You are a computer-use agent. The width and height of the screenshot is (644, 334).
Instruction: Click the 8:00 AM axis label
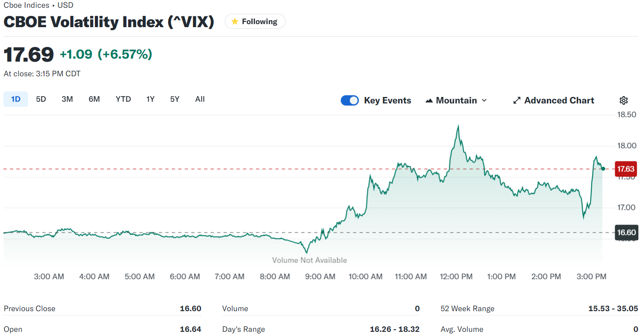275,277
